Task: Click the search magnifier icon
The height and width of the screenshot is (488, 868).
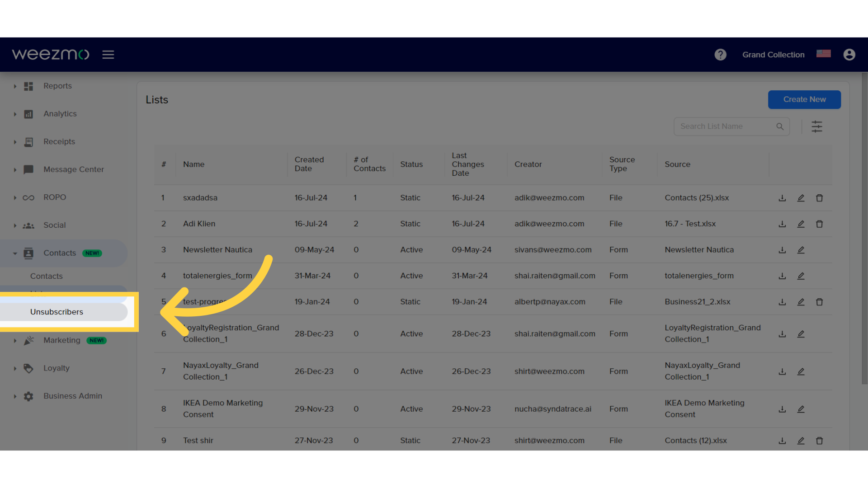Action: (780, 127)
